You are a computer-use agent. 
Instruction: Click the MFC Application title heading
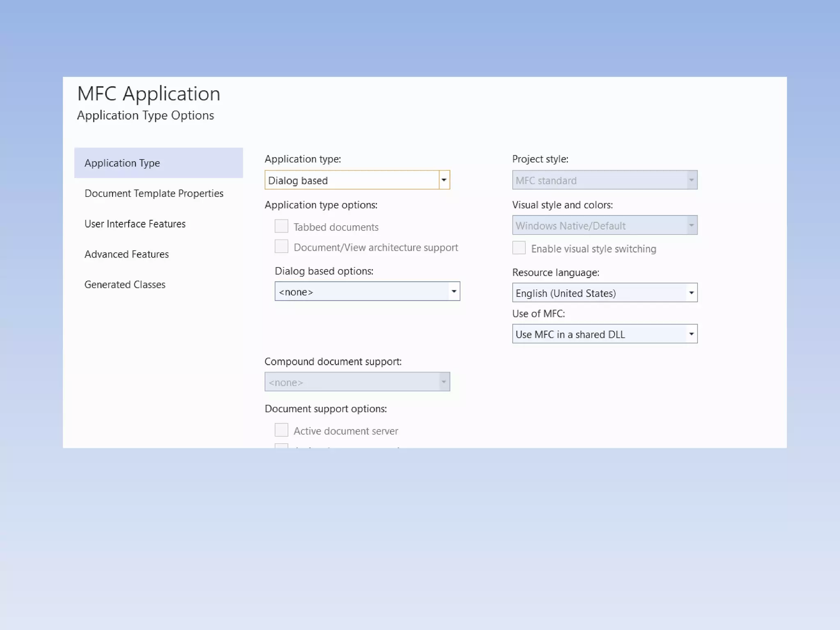coord(148,94)
